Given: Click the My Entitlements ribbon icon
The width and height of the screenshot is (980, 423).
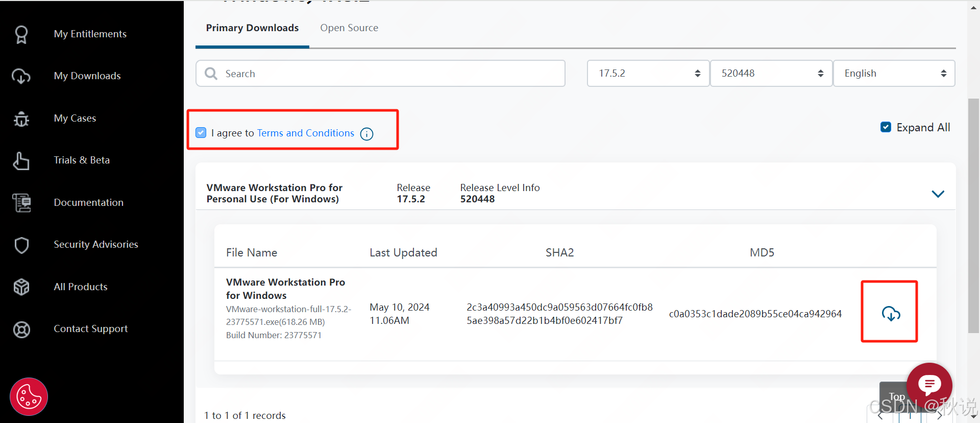Looking at the screenshot, I should (21, 34).
